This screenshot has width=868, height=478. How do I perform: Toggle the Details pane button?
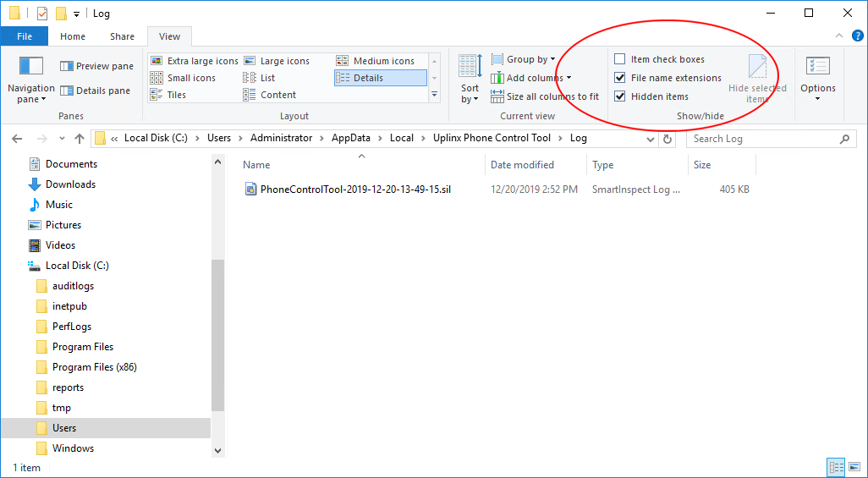point(96,91)
